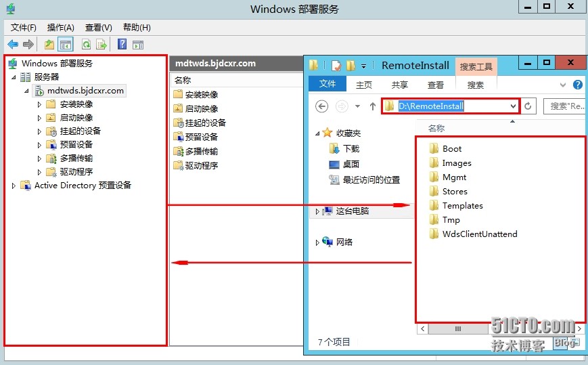Select the Images folder

(457, 163)
